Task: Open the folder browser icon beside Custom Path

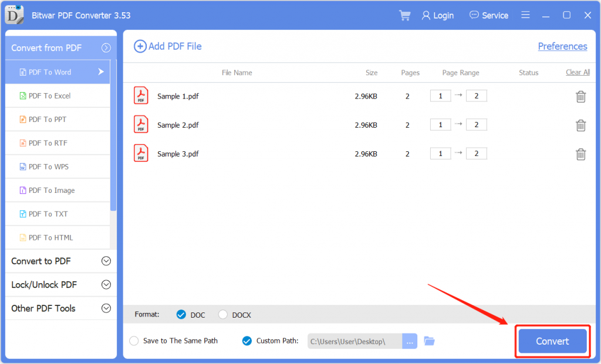Action: pyautogui.click(x=429, y=341)
